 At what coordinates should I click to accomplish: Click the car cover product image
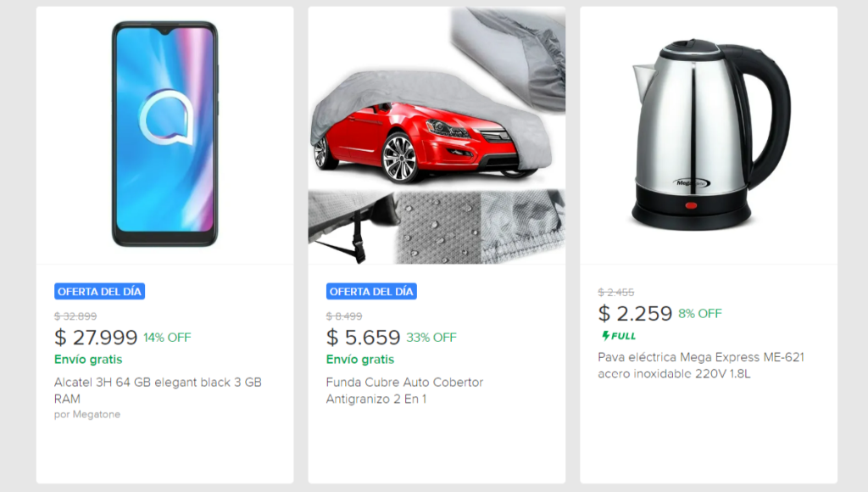(437, 136)
